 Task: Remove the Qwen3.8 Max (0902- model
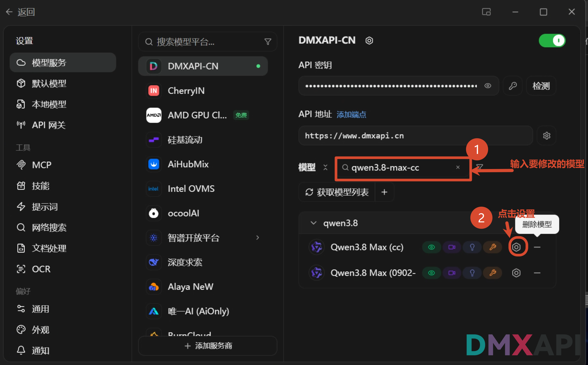[x=537, y=273]
